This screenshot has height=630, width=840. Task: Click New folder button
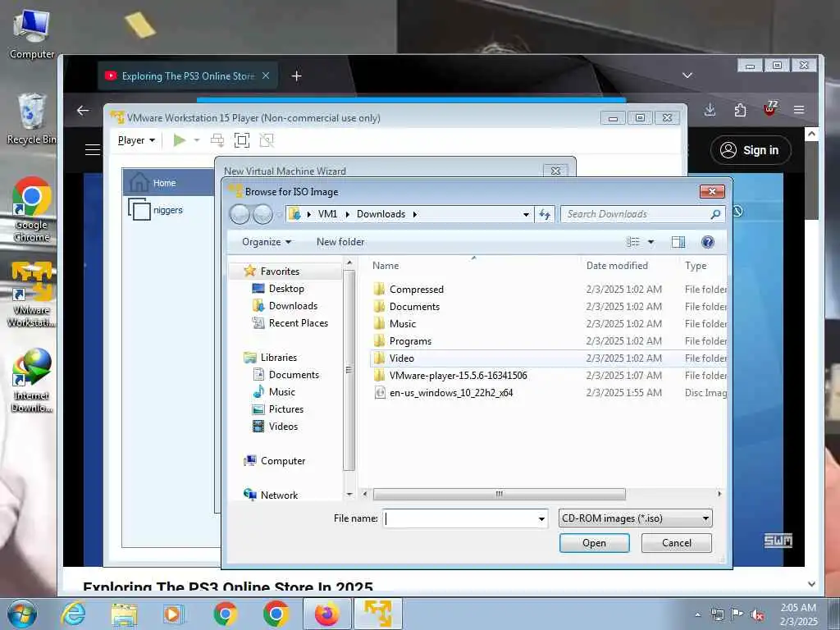(x=340, y=242)
